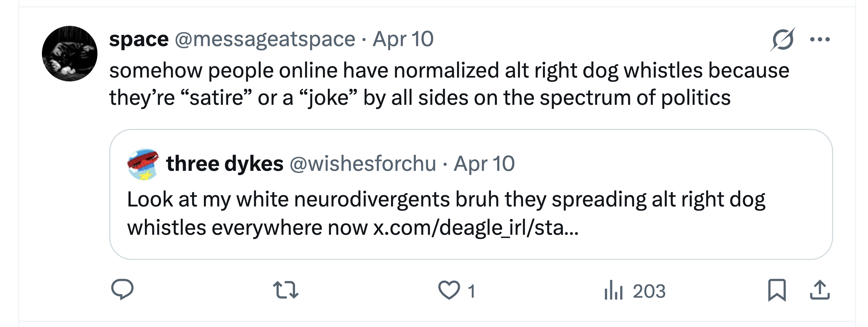Share the tweet with the upload arrow icon

(819, 290)
